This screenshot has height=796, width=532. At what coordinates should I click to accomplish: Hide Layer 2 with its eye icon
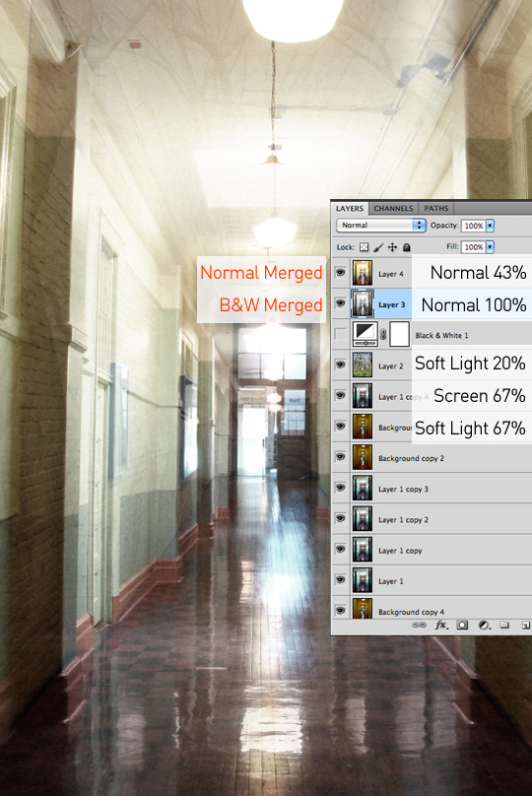340,365
